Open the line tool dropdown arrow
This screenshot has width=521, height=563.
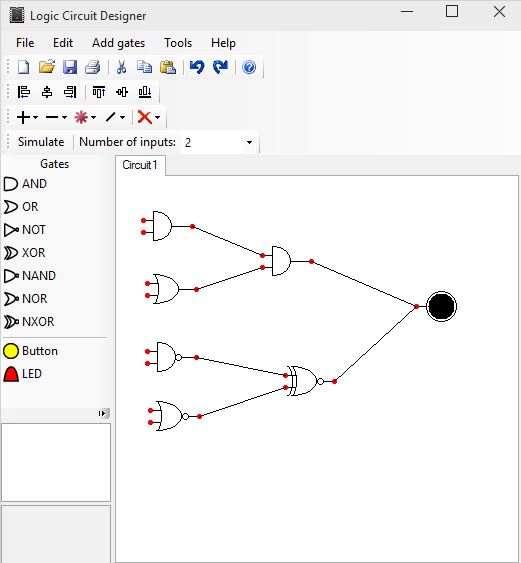[122, 117]
